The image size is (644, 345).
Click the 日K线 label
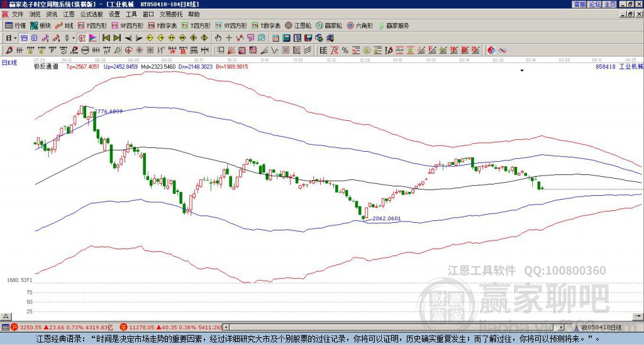(x=9, y=62)
